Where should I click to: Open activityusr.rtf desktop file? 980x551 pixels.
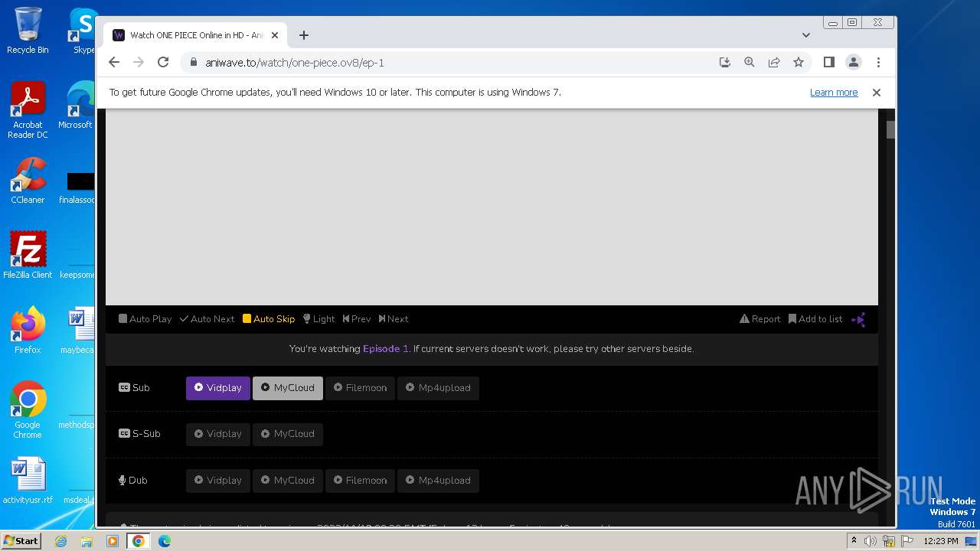[x=28, y=481]
